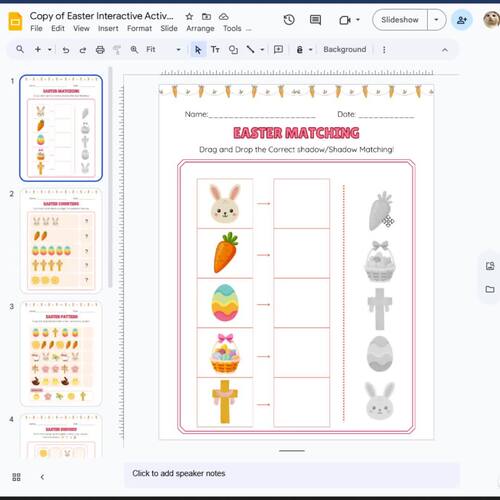Open the Slide menu
This screenshot has height=500, width=500.
[169, 28]
